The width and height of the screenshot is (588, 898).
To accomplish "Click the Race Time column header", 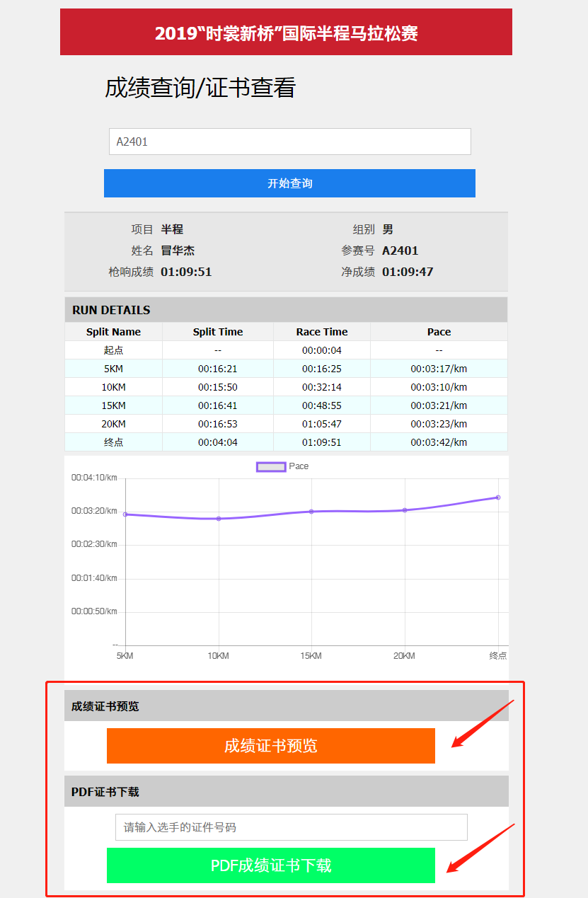I will coord(322,332).
